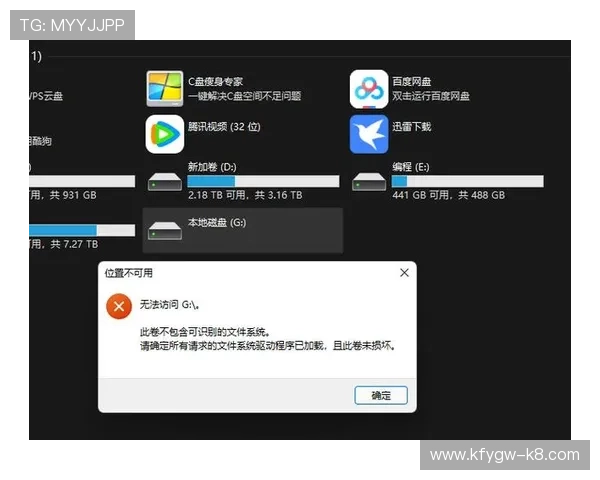
Task: Click the 931 GB drive usage bar
Action: click(x=82, y=181)
